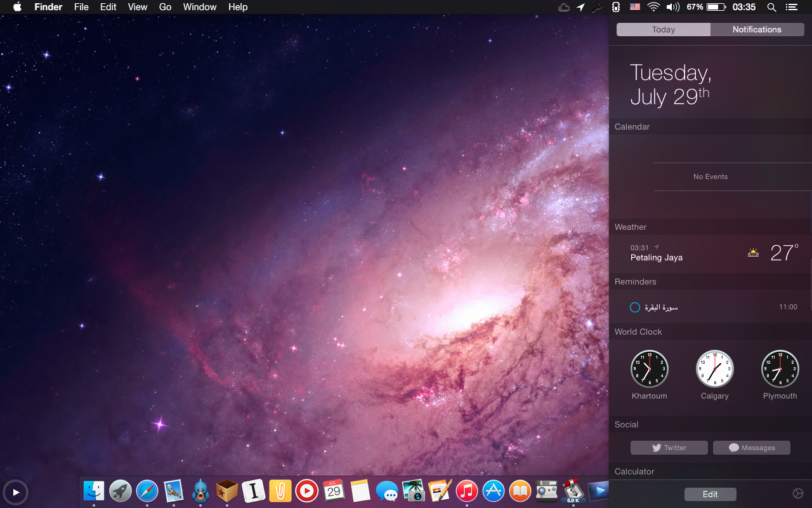Open the Edit menu in menu bar
The height and width of the screenshot is (508, 812).
108,7
